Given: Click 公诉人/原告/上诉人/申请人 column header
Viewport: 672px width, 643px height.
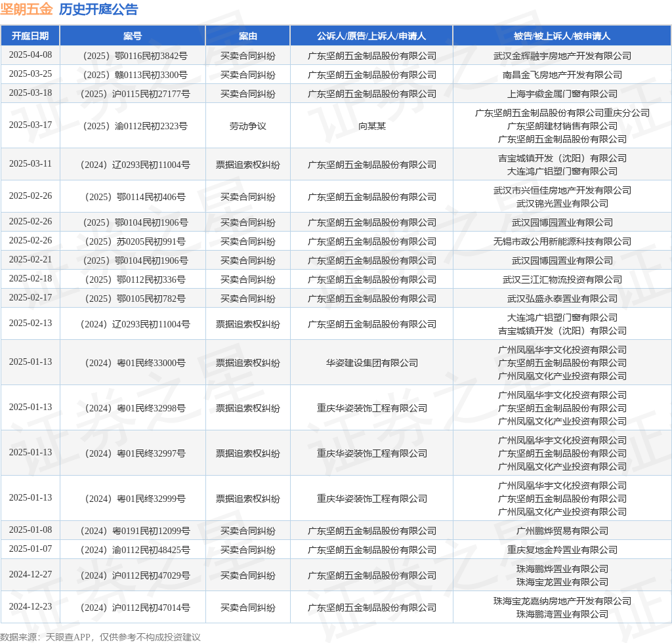Looking at the screenshot, I should click(371, 36).
